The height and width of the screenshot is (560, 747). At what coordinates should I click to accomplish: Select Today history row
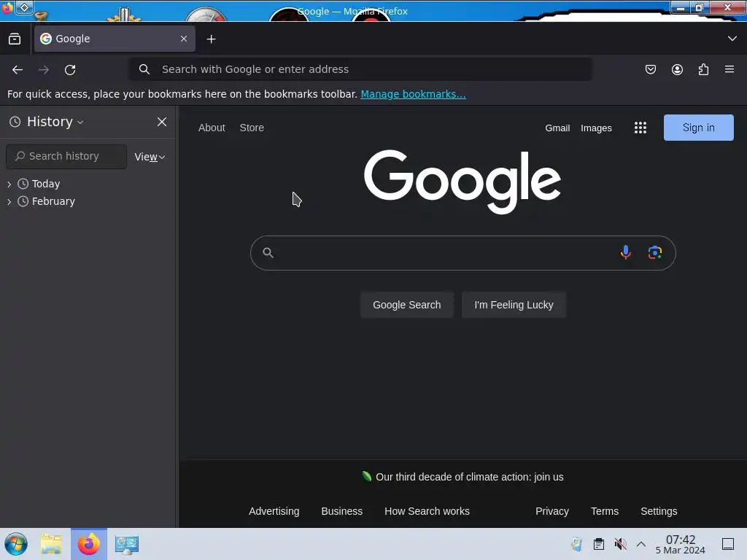click(x=88, y=184)
